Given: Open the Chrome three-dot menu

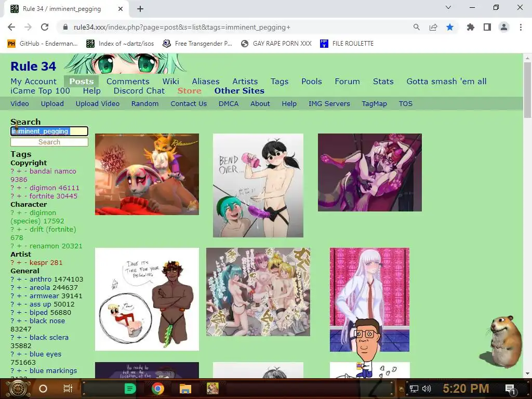Looking at the screenshot, I should pyautogui.click(x=521, y=27).
